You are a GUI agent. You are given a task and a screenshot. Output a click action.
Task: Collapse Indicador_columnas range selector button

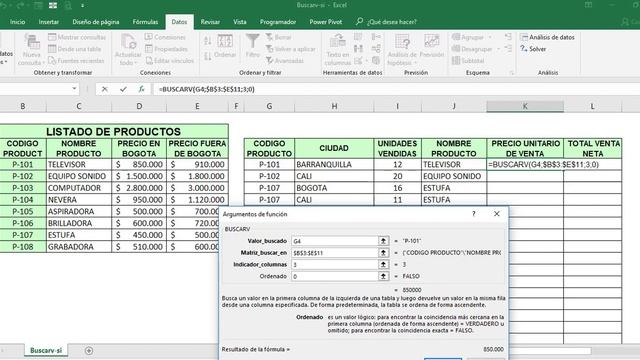[x=383, y=264]
